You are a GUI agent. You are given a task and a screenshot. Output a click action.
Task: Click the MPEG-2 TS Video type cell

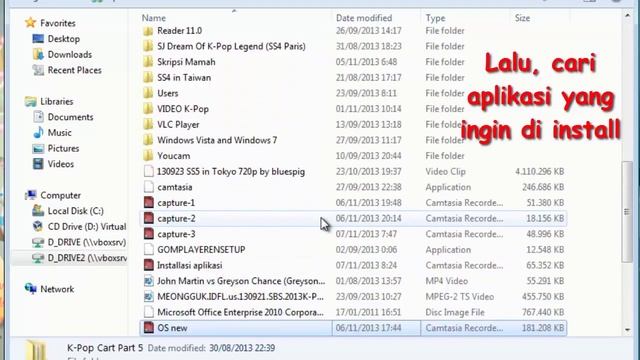tap(460, 297)
